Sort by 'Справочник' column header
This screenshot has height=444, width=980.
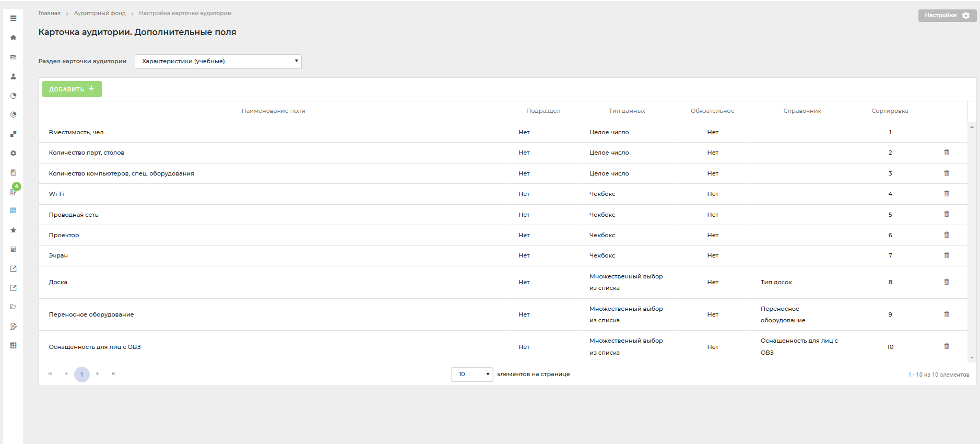coord(802,111)
